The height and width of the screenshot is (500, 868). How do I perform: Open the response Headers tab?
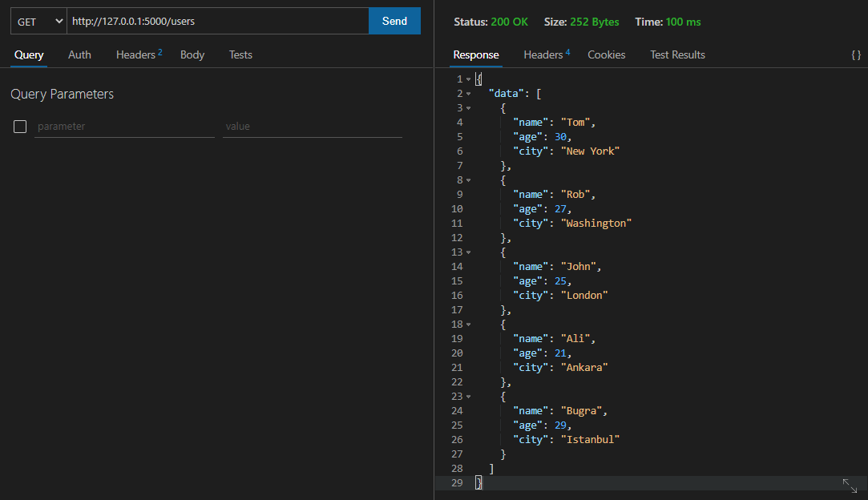click(547, 54)
